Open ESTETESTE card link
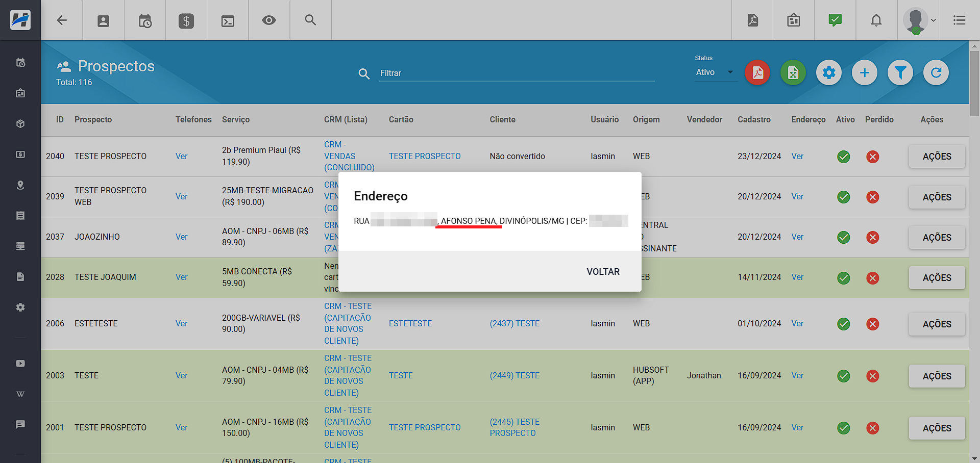 410,323
